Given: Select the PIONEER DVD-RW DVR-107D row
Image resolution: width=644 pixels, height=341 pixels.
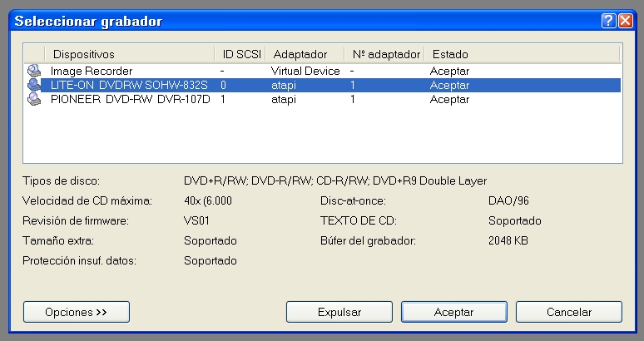Looking at the screenshot, I should click(x=322, y=99).
